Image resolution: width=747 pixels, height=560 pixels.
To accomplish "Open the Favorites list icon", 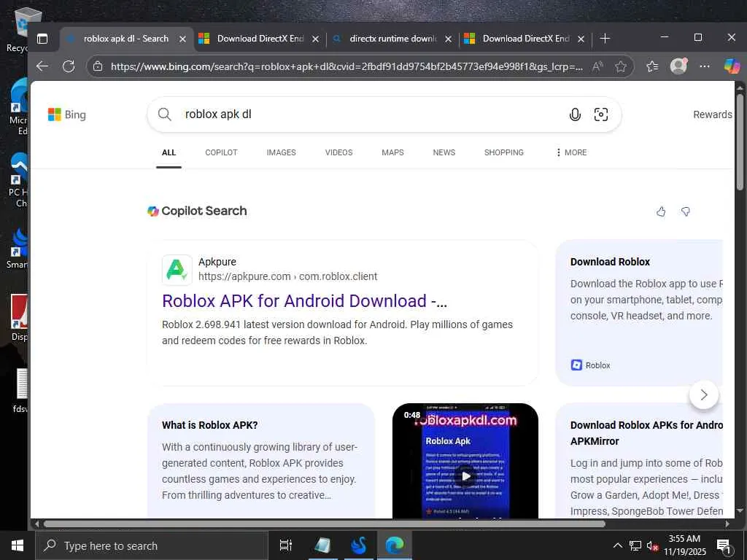I will 652,66.
